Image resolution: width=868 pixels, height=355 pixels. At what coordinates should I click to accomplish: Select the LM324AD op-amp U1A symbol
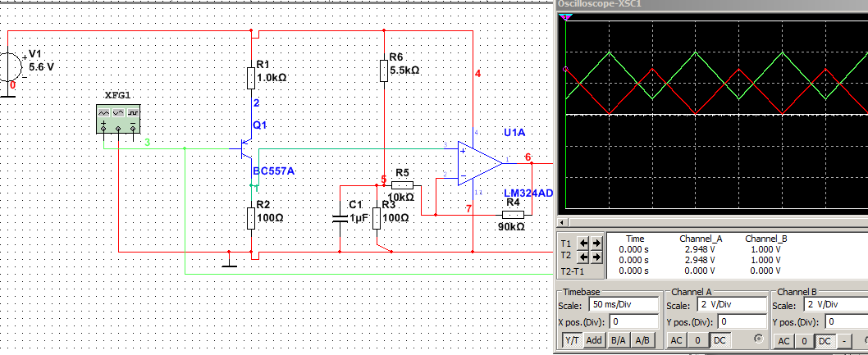click(481, 162)
